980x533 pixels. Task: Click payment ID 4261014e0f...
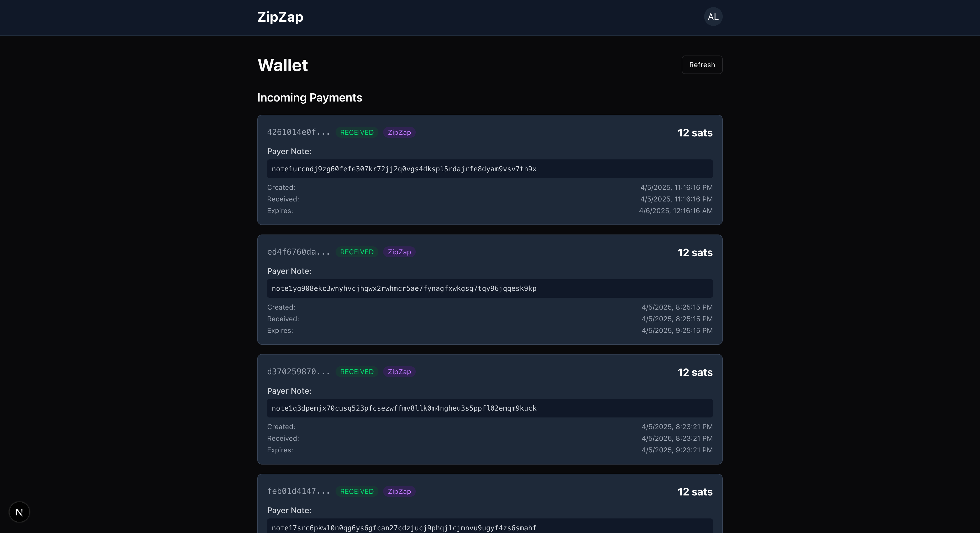click(x=298, y=132)
